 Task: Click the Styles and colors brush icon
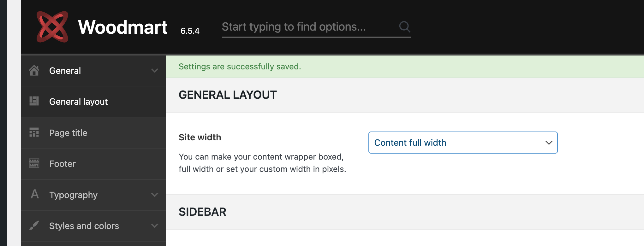tap(34, 225)
